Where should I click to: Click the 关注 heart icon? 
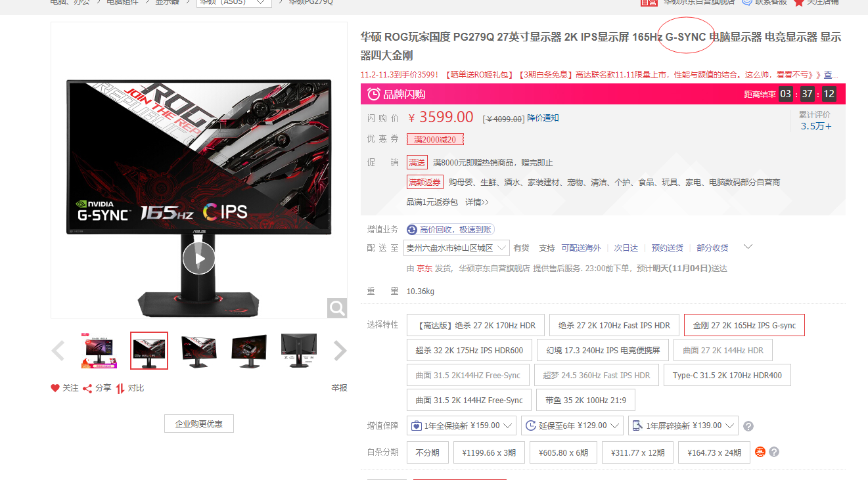(55, 388)
